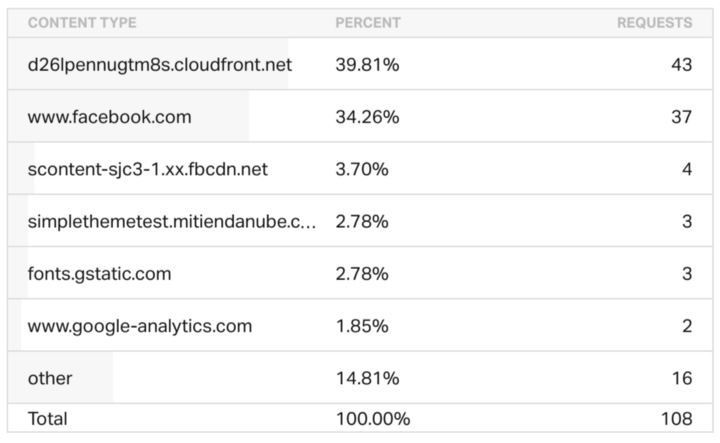Screen dimensions: 720x443
Task: Click the CONTENT TYPE column header
Action: [x=82, y=22]
